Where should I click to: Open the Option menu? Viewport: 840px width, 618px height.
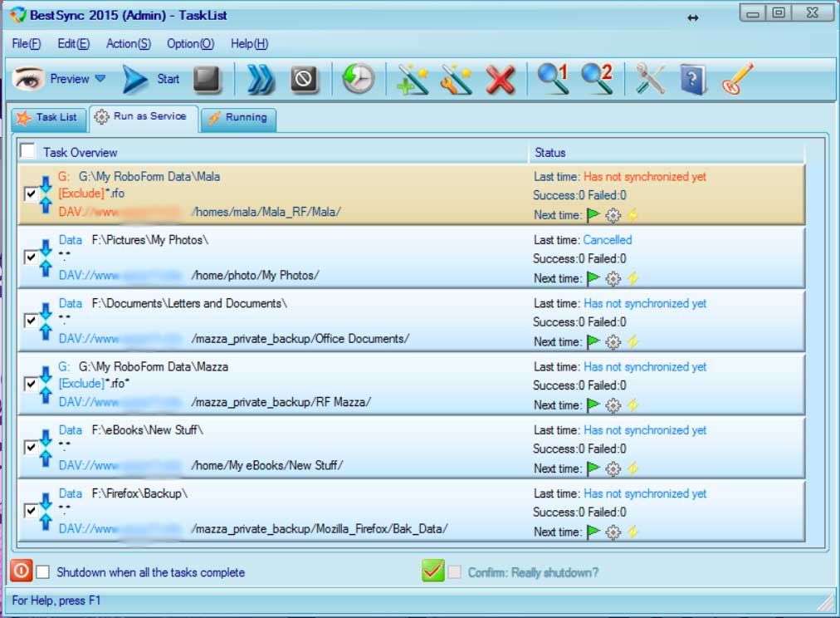pos(190,44)
